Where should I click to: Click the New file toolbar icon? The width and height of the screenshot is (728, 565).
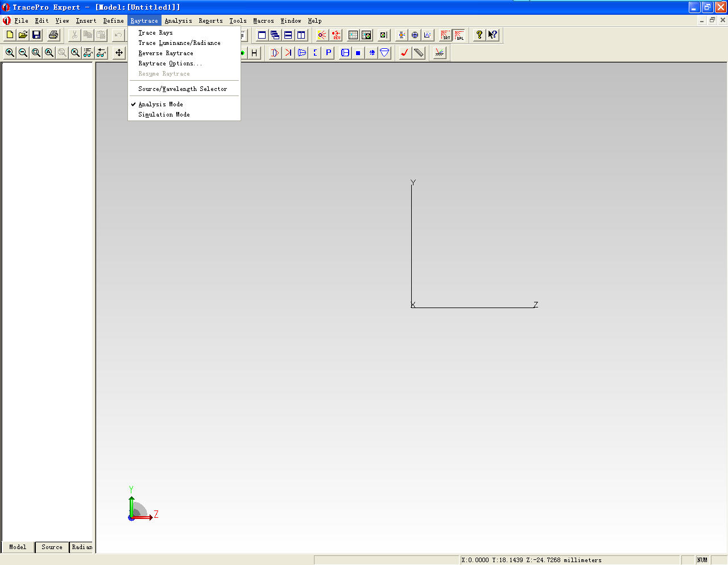pos(10,35)
